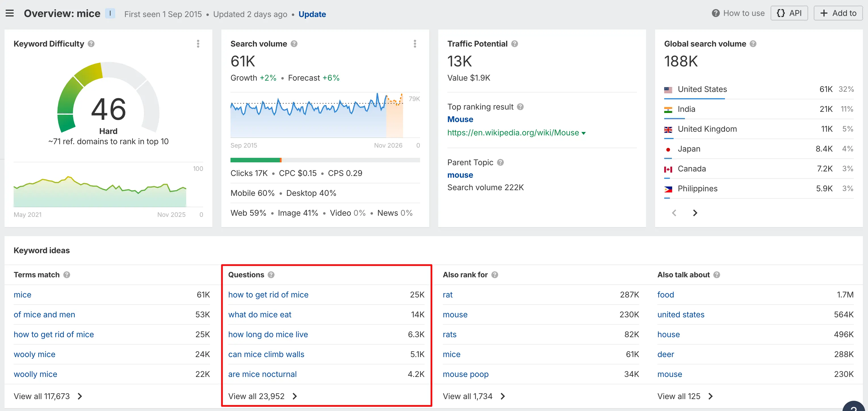Open 'woolly mice' keyword
868x411 pixels.
pos(35,374)
